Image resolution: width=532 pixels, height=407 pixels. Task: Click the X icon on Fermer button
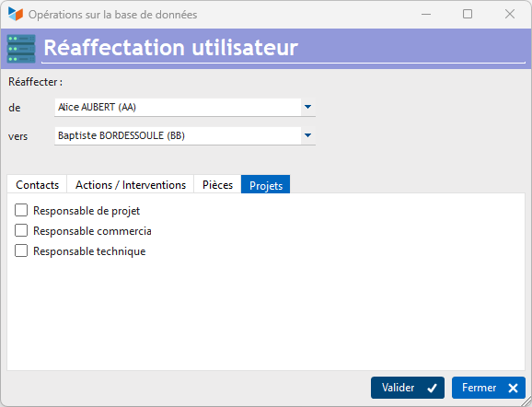pos(513,388)
